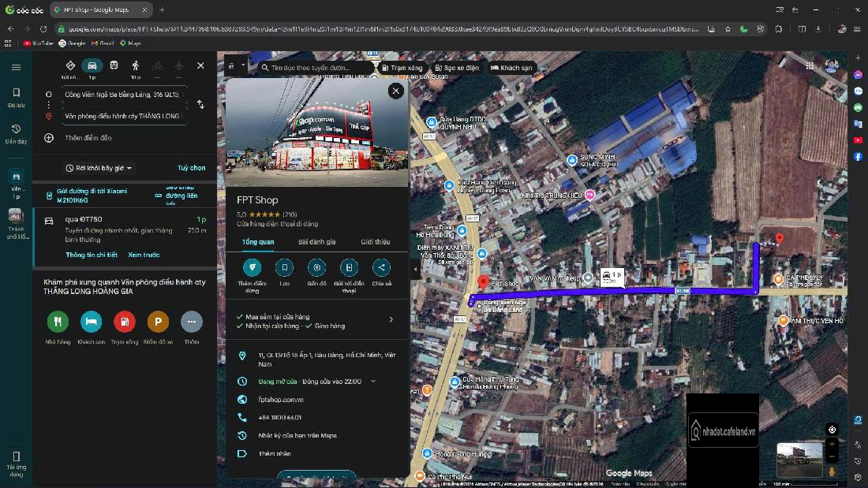The width and height of the screenshot is (868, 488).
Task: Select the driving travel mode icon
Action: pos(92,66)
